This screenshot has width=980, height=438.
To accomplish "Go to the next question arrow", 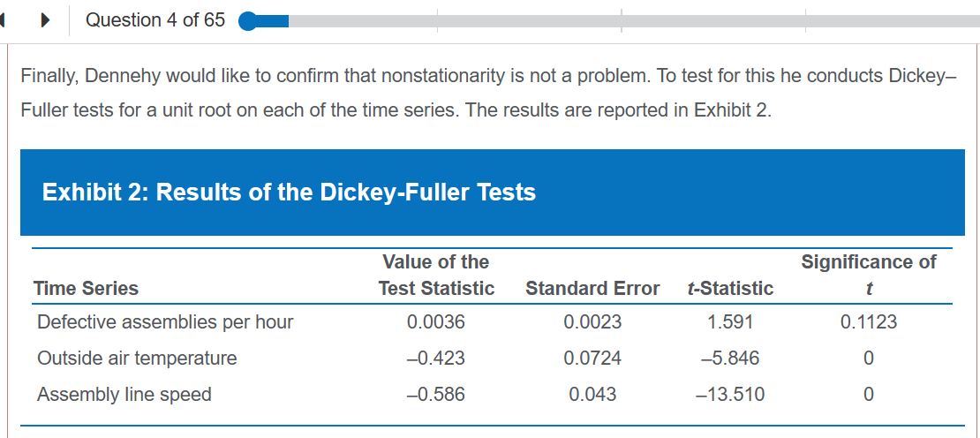I will (46, 20).
